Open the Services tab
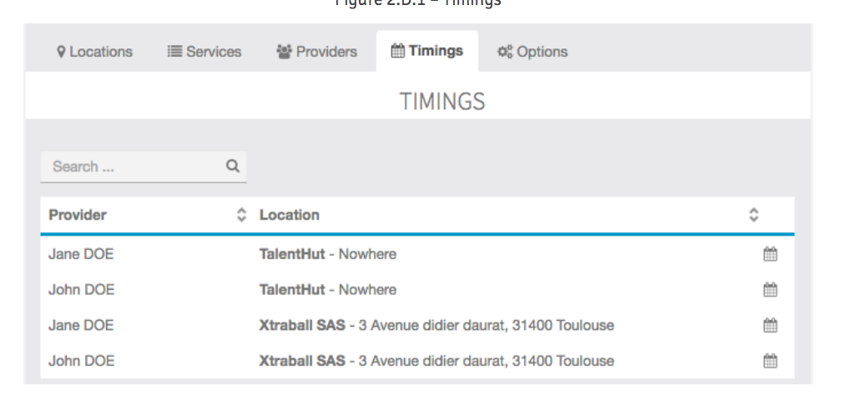868x411 pixels. [x=204, y=52]
